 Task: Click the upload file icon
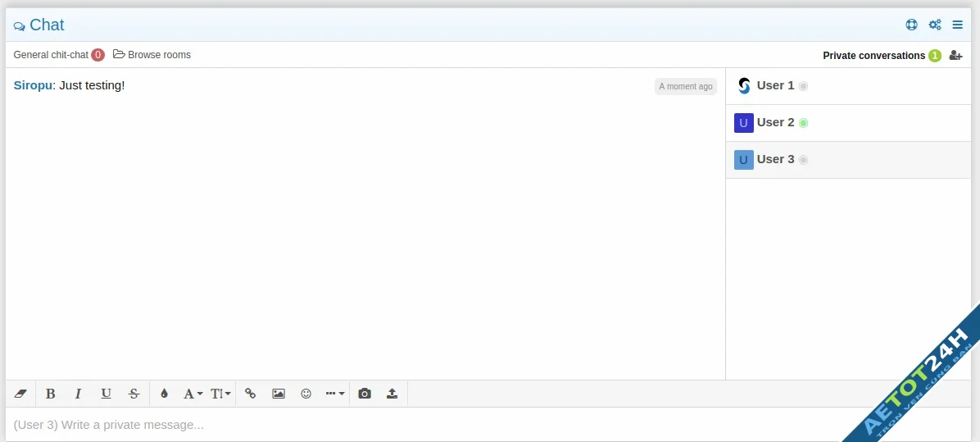392,394
